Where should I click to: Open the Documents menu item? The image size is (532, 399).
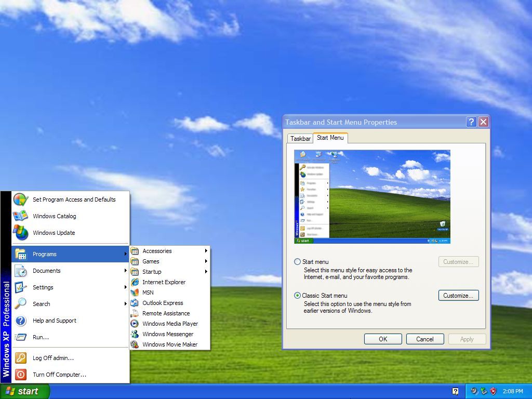coord(47,271)
